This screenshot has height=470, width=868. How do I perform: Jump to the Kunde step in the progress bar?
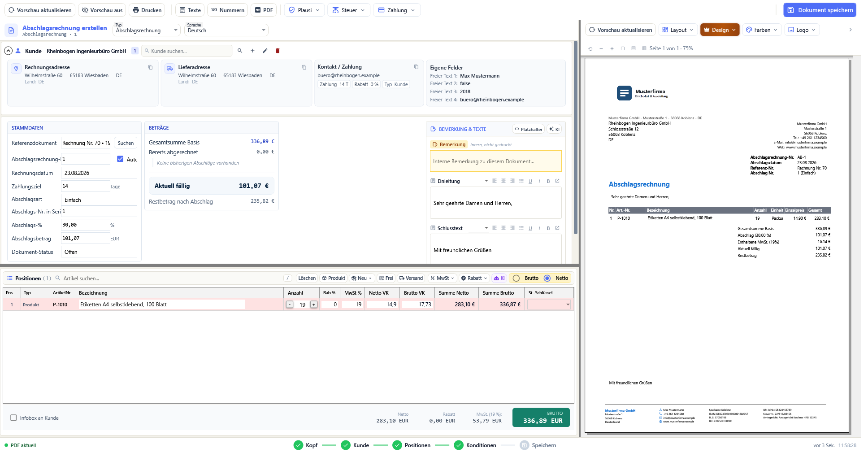(x=355, y=445)
